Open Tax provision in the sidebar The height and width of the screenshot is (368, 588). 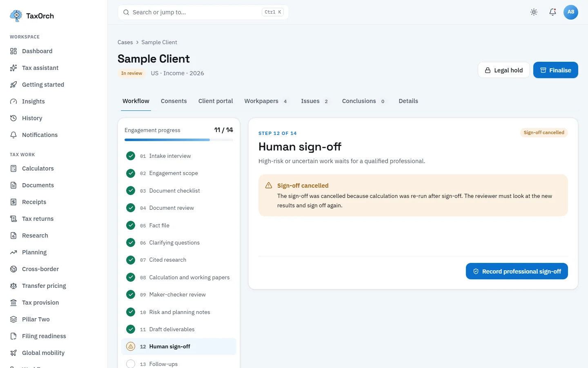53,303
